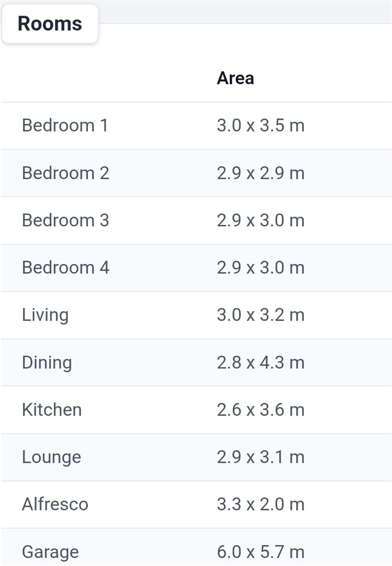The width and height of the screenshot is (392, 566).
Task: Click the Living row label
Action: pos(45,315)
